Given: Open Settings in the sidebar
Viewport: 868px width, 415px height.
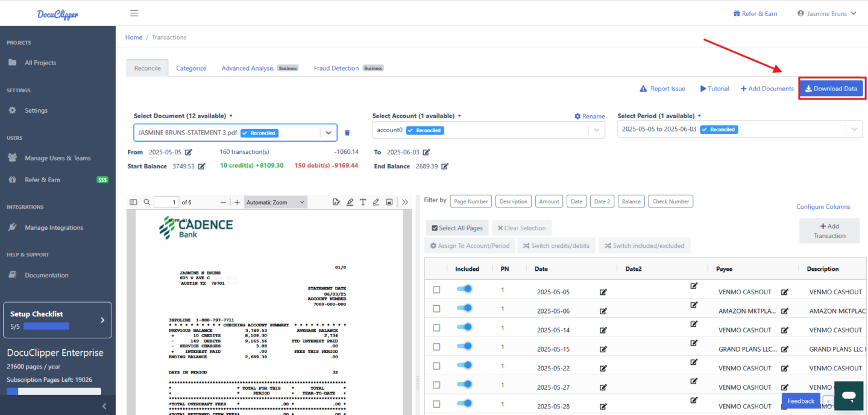Looking at the screenshot, I should [36, 110].
